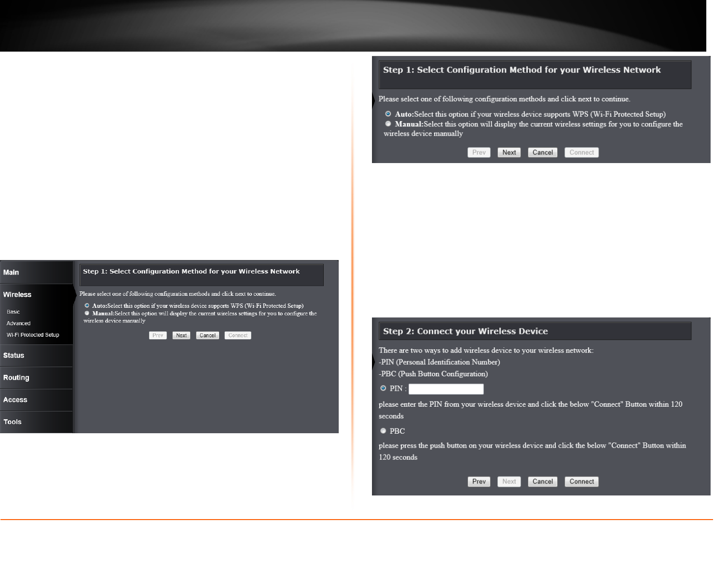Click Next in the Step 1 panel beside the sidebar
The height and width of the screenshot is (563, 728).
pos(181,336)
